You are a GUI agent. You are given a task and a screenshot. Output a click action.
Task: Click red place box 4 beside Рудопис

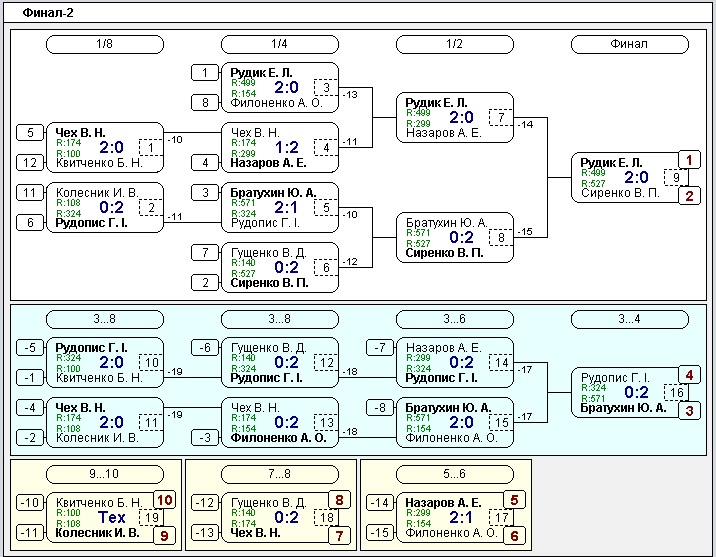tap(689, 375)
